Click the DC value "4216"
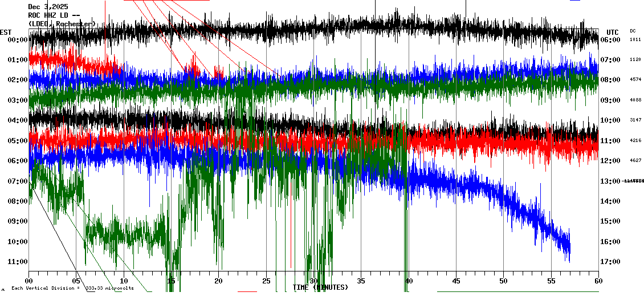This screenshot has width=644, height=296. (x=635, y=141)
